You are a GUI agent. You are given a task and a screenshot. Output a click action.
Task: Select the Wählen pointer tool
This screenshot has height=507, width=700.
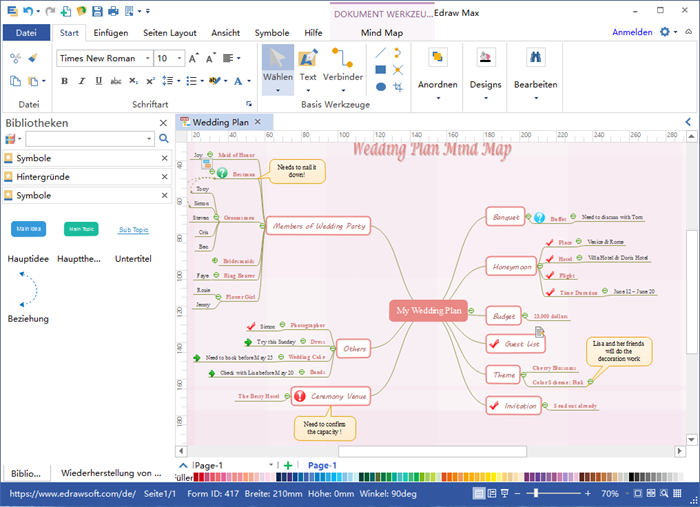point(277,66)
